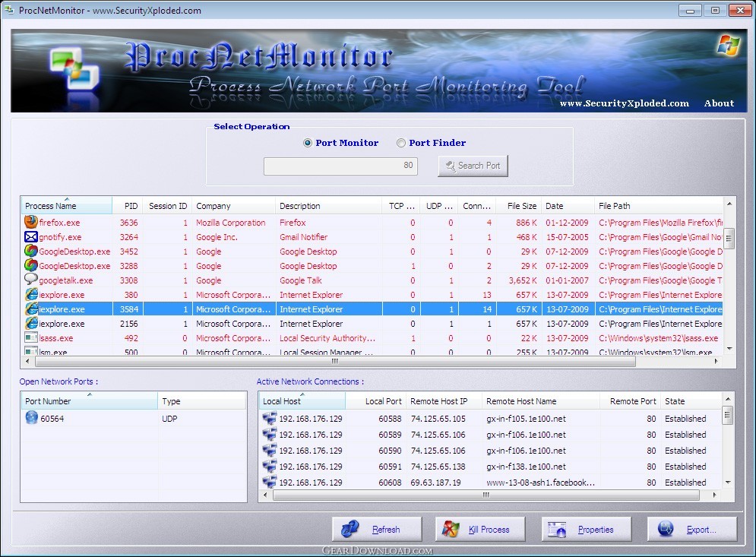Image resolution: width=756 pixels, height=557 pixels.
Task: Click the gnotify.exe envelope icon
Action: 31,237
